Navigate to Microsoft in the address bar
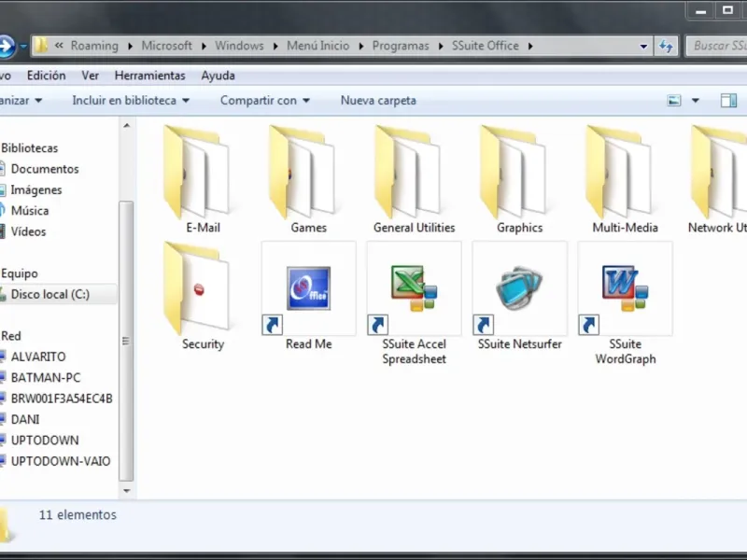 [167, 46]
